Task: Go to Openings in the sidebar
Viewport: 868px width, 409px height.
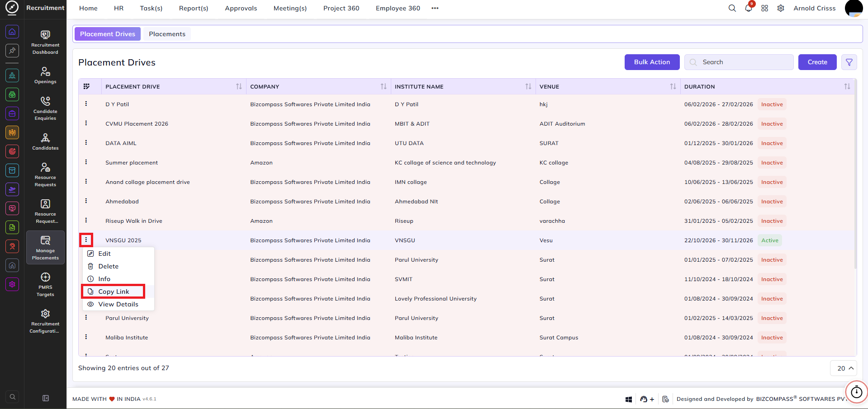Action: click(x=45, y=75)
